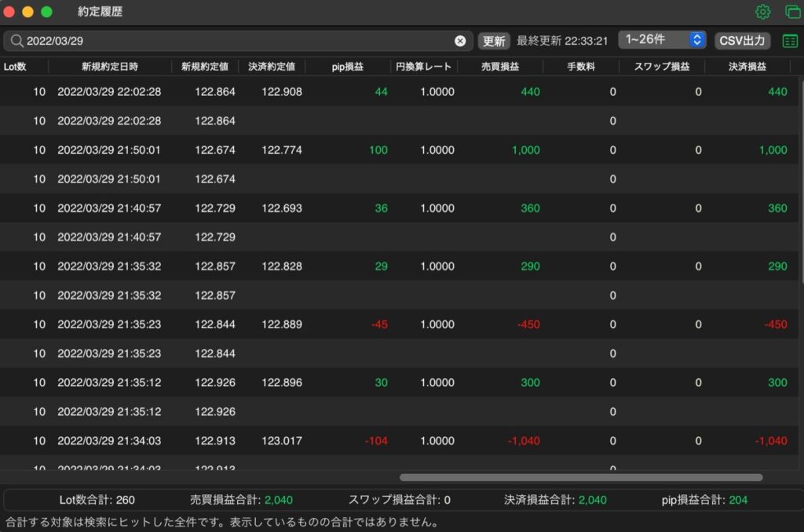
Task: Click the Lot数合計: 260 summary
Action: click(97, 501)
